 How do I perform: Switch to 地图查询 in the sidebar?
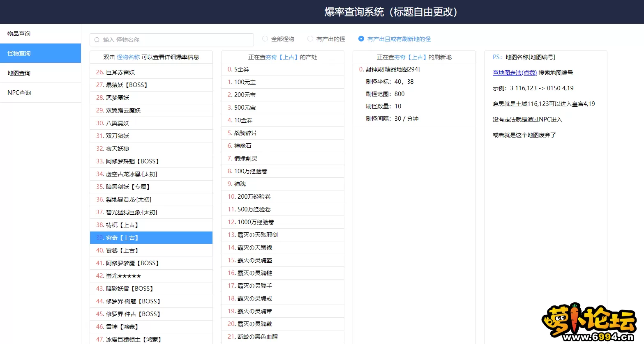40,73
